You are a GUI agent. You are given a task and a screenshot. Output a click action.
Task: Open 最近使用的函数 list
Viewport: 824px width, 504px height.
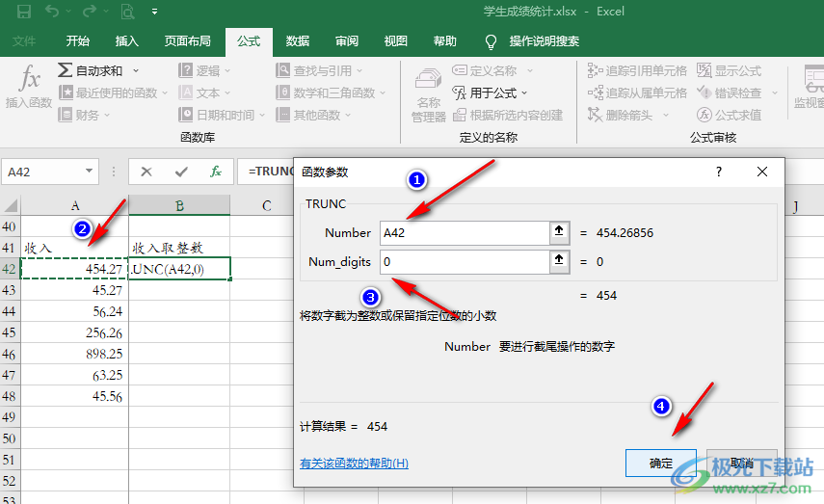coord(113,93)
